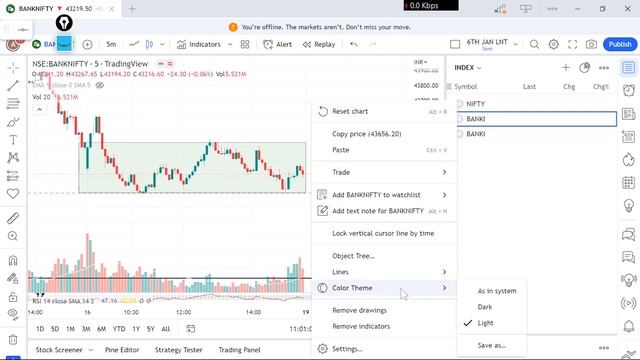Open the watchlist more options menu
Image resolution: width=640 pixels, height=360 pixels.
pyautogui.click(x=604, y=68)
